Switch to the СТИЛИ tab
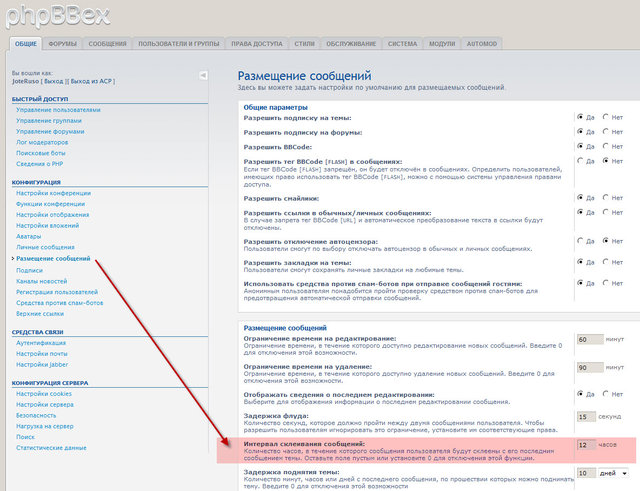Screen dimensions: 640x491 (x=304, y=44)
